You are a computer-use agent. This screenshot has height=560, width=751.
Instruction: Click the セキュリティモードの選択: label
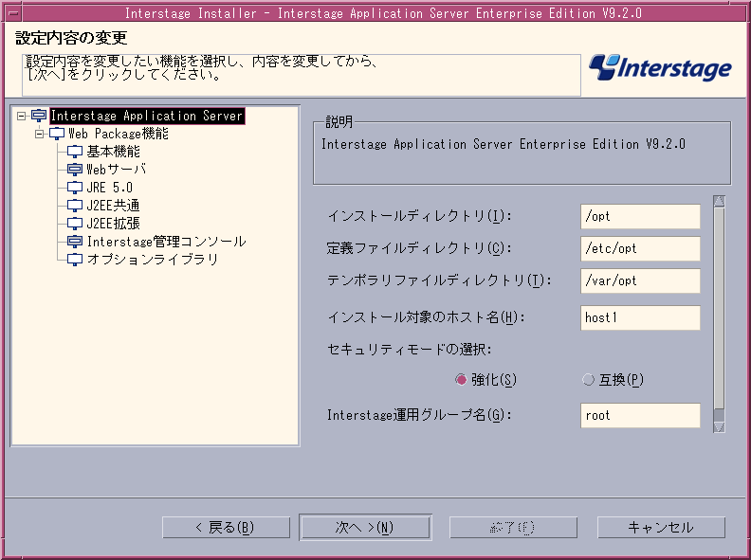[x=410, y=350]
